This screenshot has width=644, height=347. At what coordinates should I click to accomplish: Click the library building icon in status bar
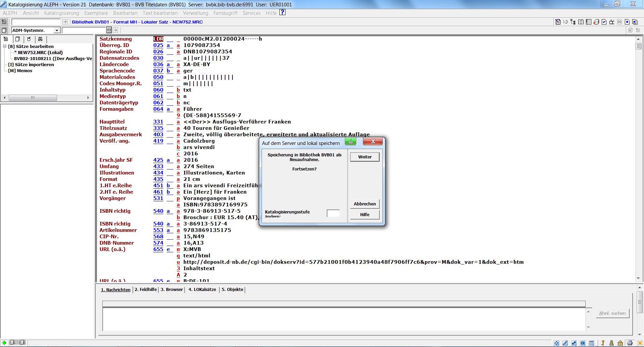tap(620, 343)
